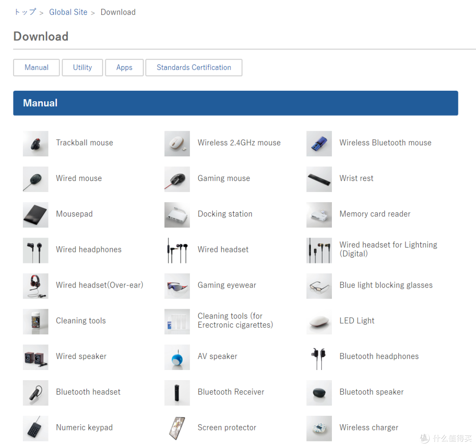
Task: Select the Lightning wired headset thumbnail
Action: [319, 250]
